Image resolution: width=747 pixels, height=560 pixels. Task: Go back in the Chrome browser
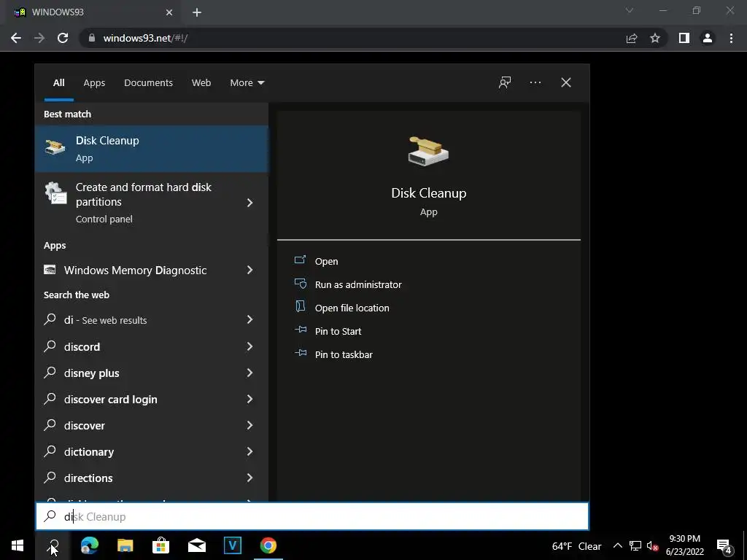16,38
